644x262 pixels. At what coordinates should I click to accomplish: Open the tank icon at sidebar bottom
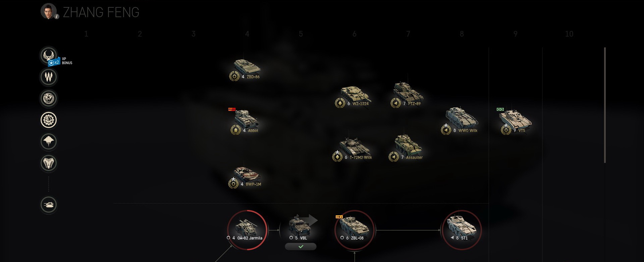[49, 205]
